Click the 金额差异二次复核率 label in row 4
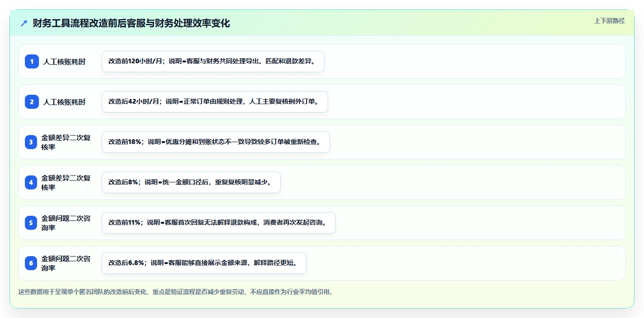This screenshot has width=644, height=318. 66,182
